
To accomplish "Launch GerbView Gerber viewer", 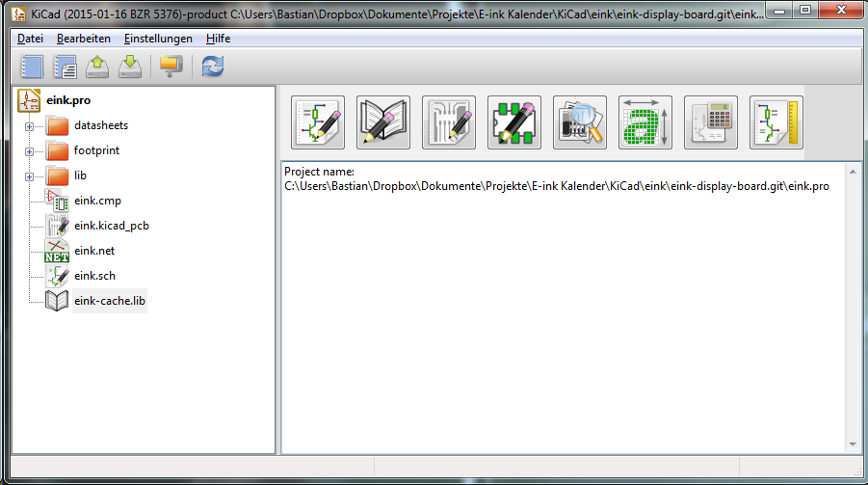I will point(580,122).
